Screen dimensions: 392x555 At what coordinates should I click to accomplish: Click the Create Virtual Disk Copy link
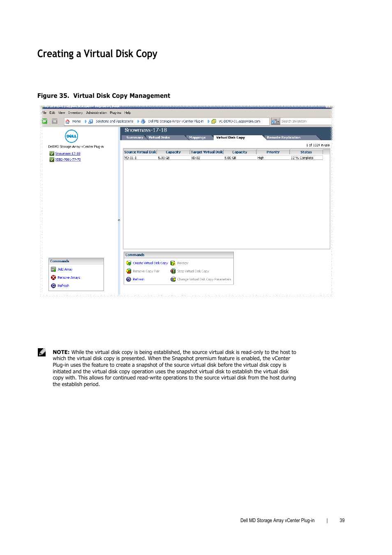[x=150, y=263]
